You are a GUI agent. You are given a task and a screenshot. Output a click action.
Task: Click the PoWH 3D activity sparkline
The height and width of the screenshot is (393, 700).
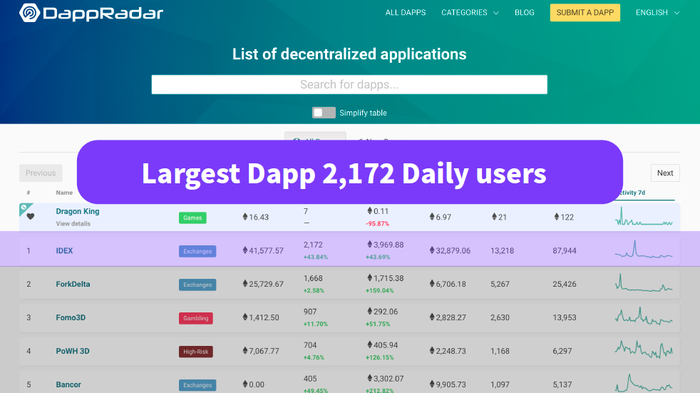pyautogui.click(x=643, y=350)
